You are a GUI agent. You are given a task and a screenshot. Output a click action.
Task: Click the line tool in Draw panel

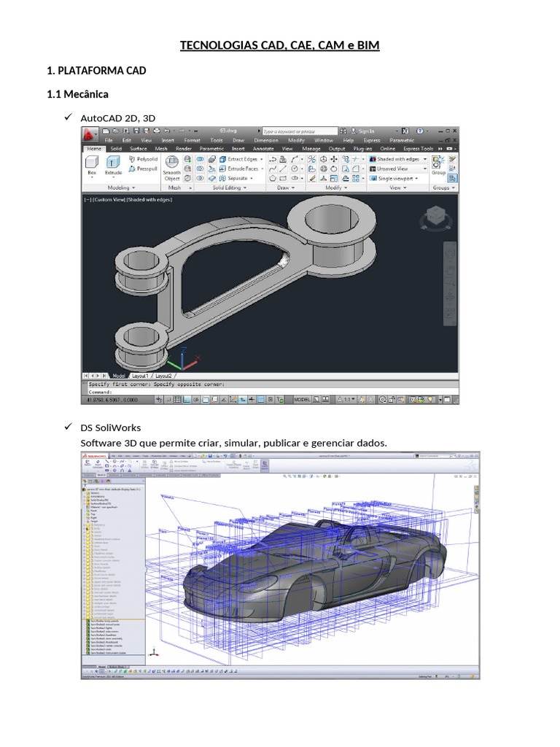pos(283,169)
